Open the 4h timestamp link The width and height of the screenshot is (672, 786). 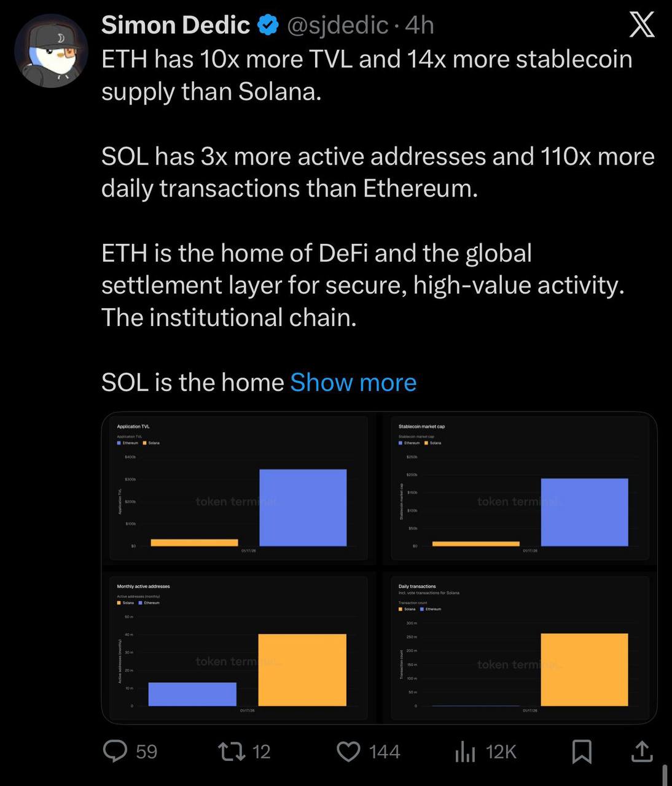point(420,25)
